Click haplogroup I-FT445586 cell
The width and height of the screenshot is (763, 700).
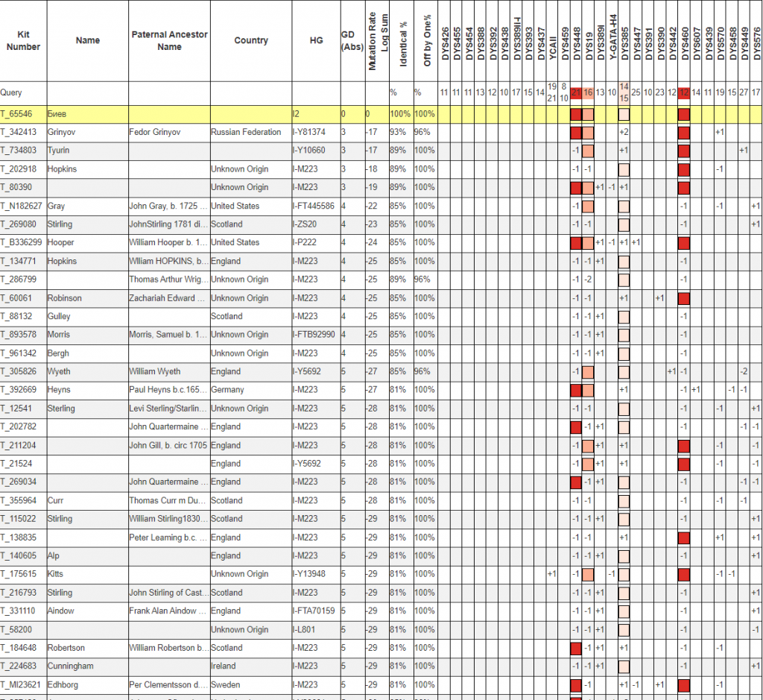pos(314,206)
